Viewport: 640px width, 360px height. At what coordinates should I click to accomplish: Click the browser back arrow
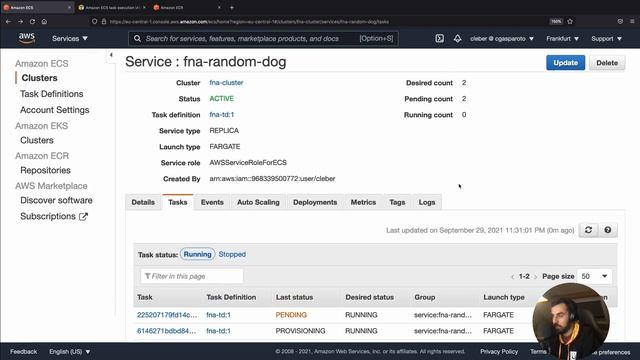point(8,21)
